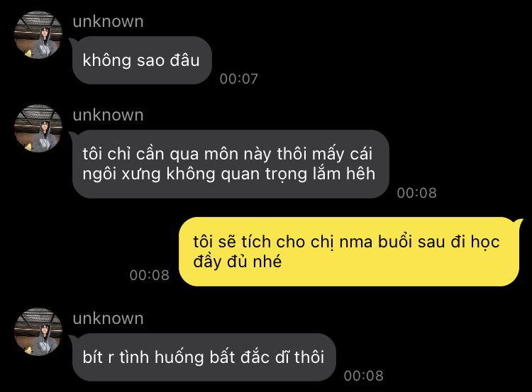Tap avatar beside 'bít r tình huống' message

pyautogui.click(x=38, y=332)
